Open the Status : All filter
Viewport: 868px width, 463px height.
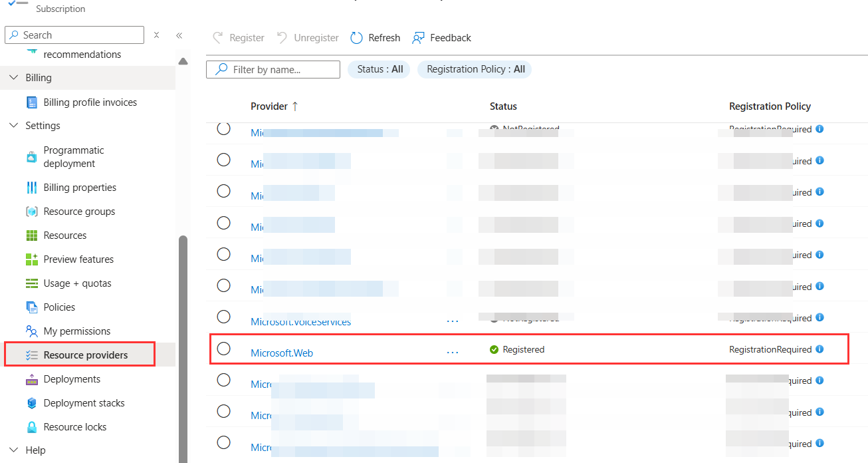tap(380, 69)
